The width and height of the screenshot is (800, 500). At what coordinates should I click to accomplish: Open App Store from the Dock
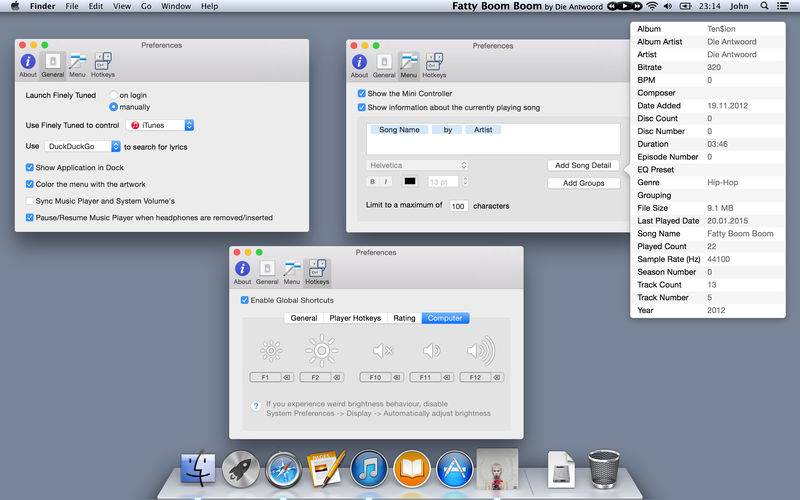pos(455,469)
